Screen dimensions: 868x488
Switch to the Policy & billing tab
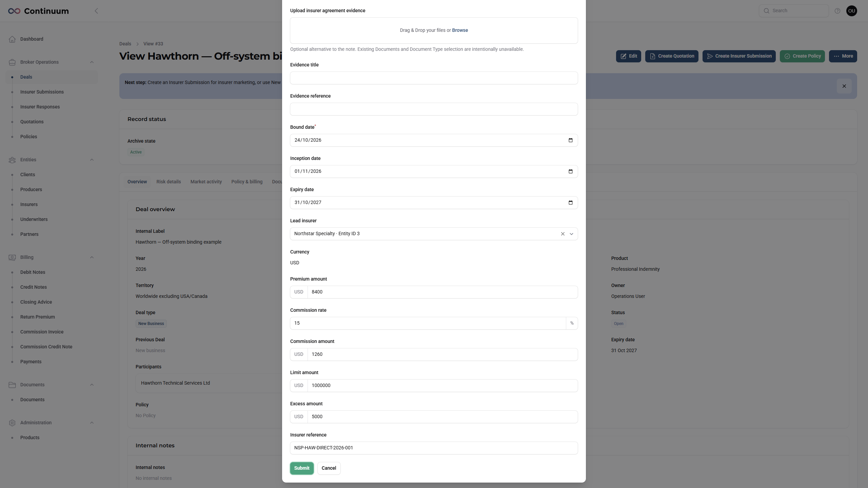247,182
